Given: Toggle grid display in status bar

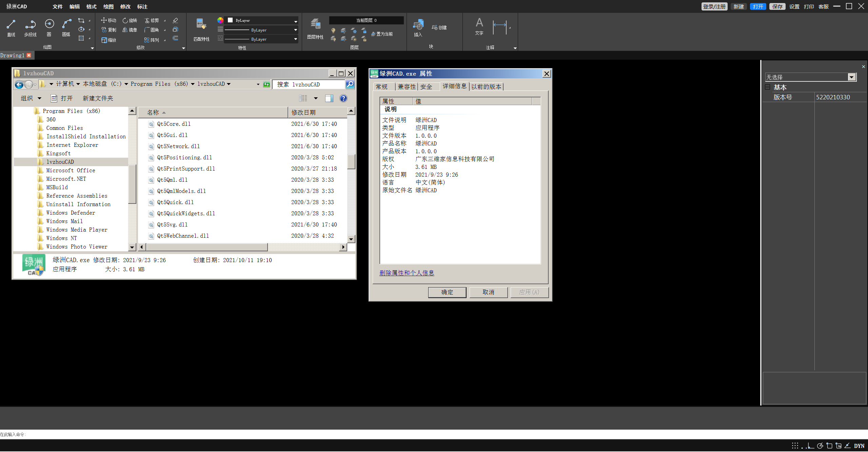Looking at the screenshot, I should pos(795,446).
